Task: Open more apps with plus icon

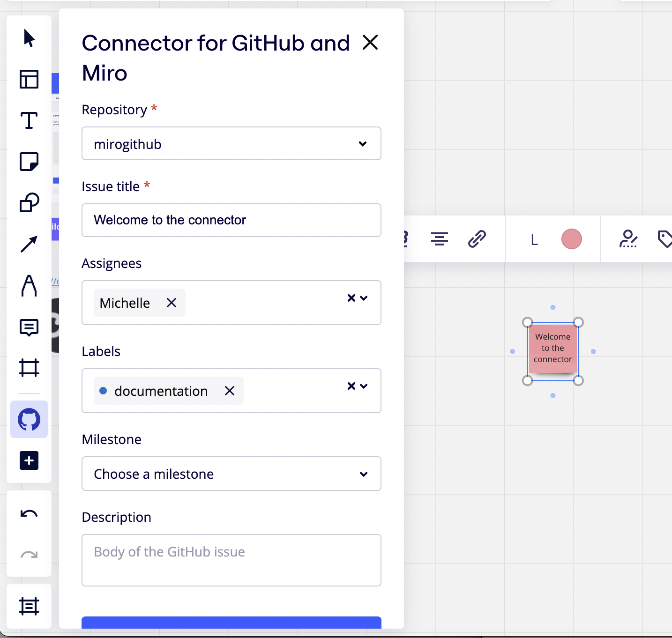Action: pos(29,460)
